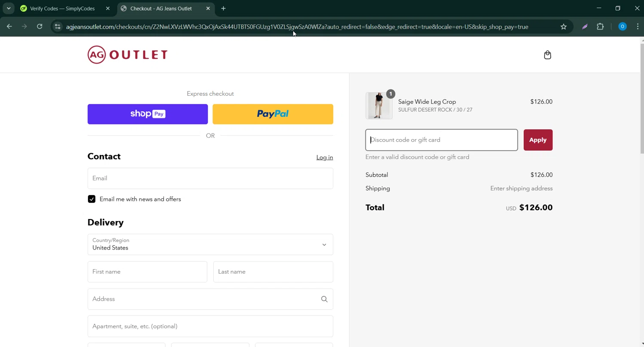Click the Discount code or gift card field
Image resolution: width=644 pixels, height=347 pixels.
tap(441, 140)
